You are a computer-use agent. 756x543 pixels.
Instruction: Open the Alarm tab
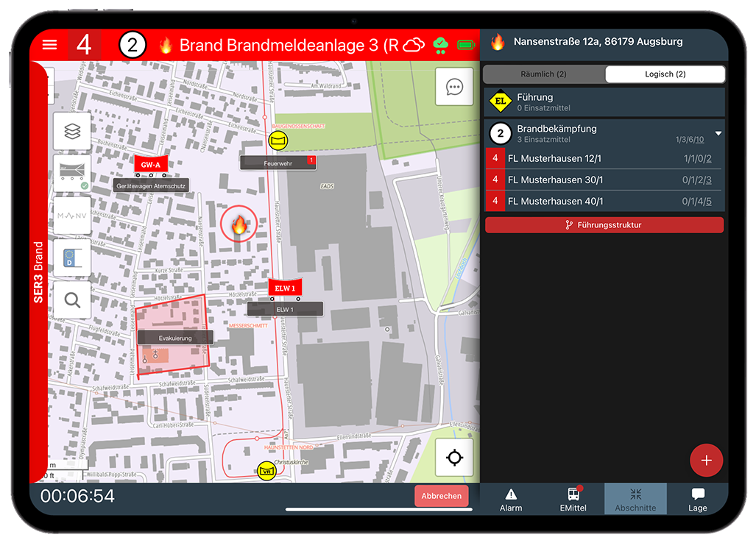tap(511, 499)
